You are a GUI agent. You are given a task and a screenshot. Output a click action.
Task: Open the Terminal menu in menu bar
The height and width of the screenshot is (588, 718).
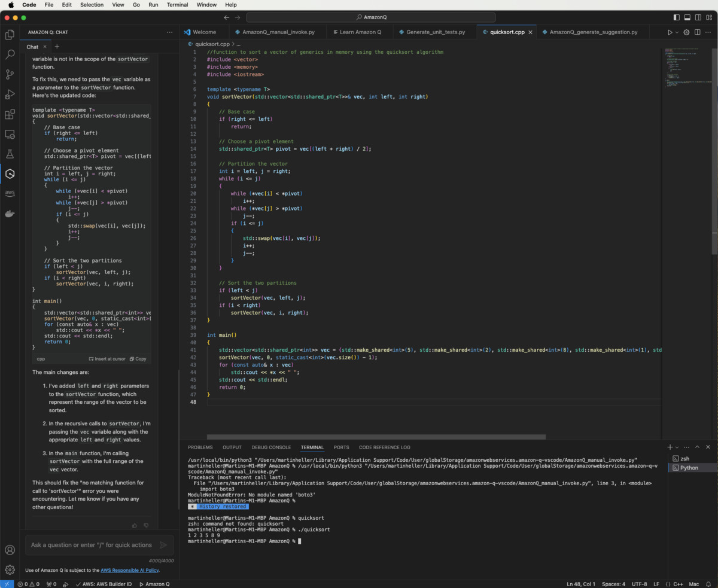[x=177, y=5]
